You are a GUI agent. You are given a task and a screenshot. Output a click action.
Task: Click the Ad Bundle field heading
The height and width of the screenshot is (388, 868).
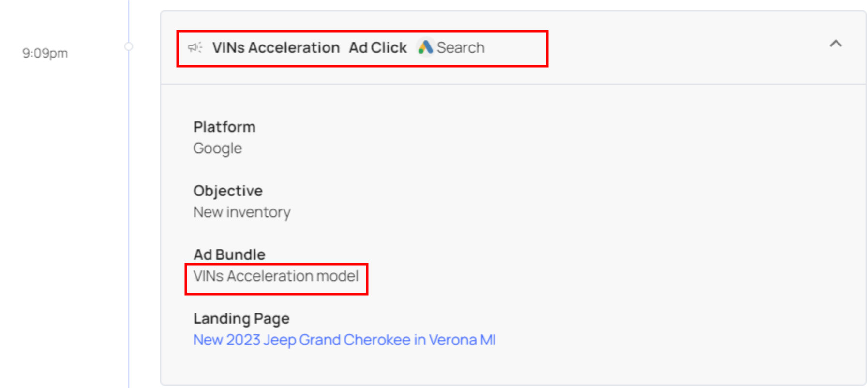coord(229,254)
